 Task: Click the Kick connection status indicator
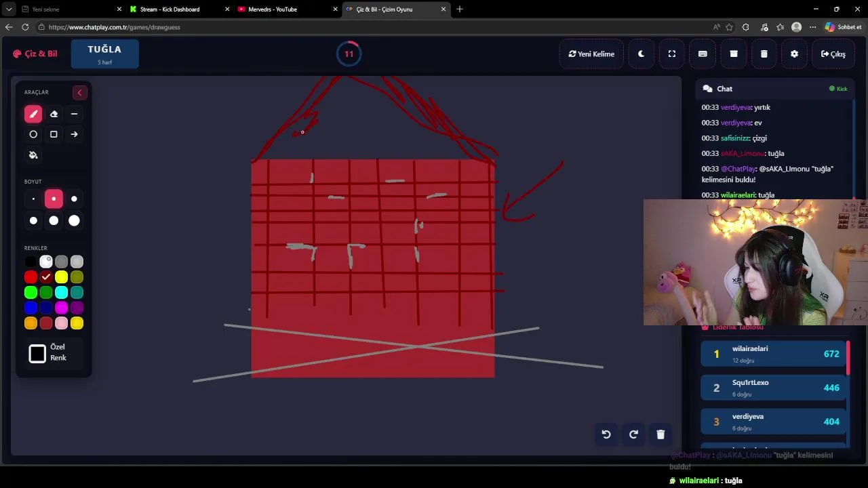(838, 89)
